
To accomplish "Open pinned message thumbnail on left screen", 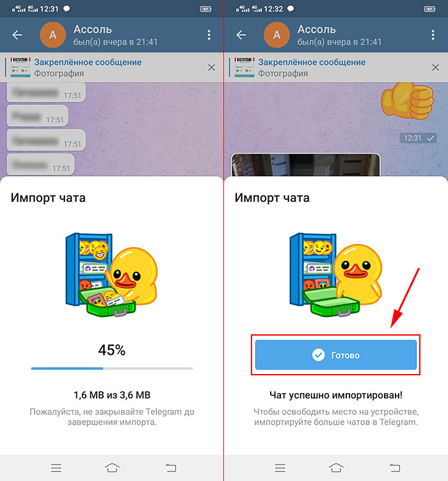I will tap(20, 67).
